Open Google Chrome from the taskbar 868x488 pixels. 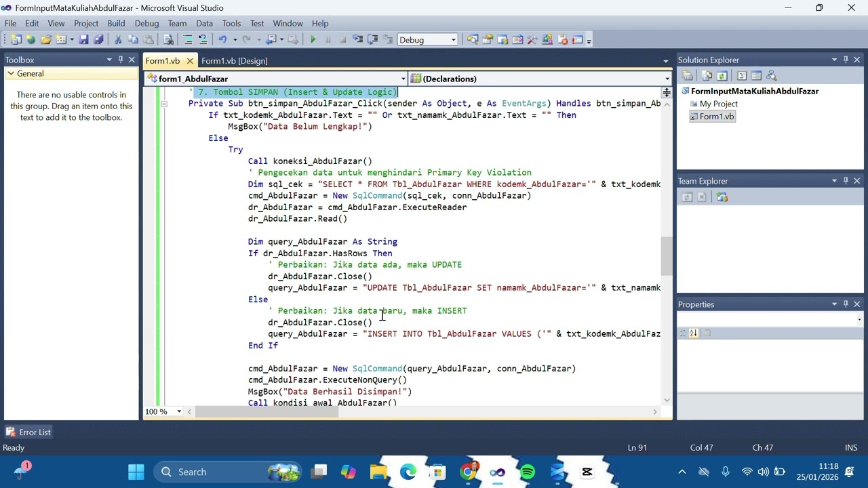pos(468,472)
